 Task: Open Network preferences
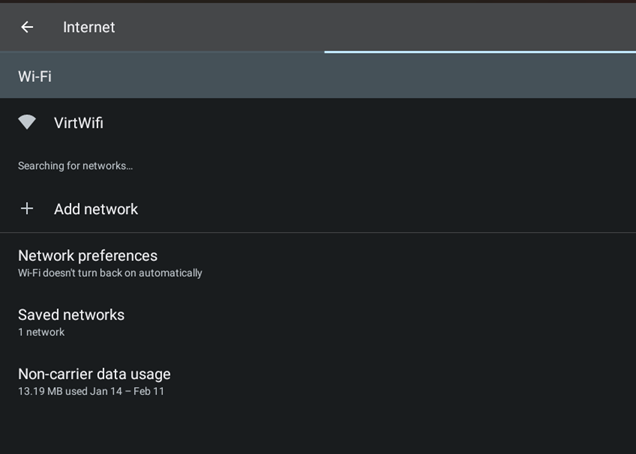click(x=88, y=256)
